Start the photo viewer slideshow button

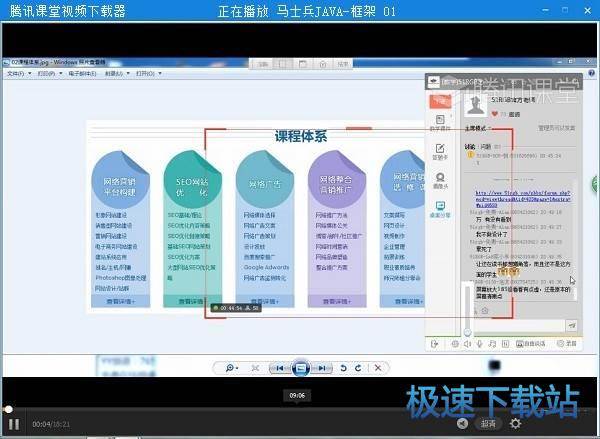(x=301, y=368)
